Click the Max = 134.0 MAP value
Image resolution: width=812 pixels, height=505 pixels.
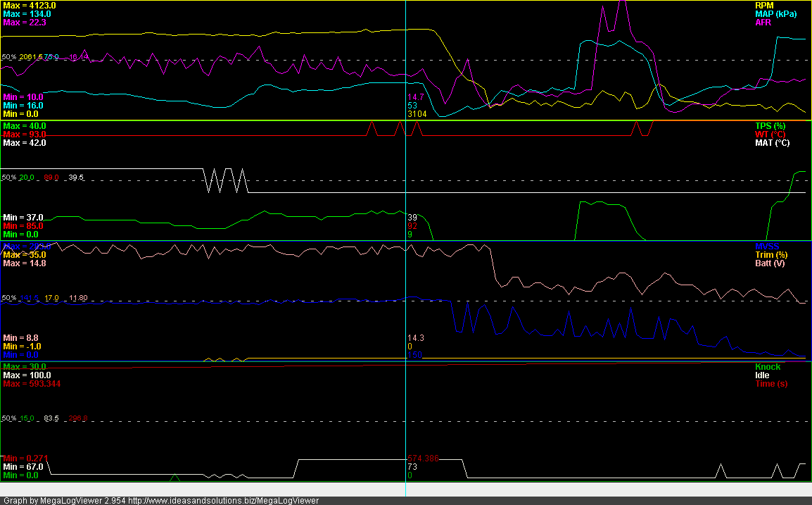coord(27,14)
